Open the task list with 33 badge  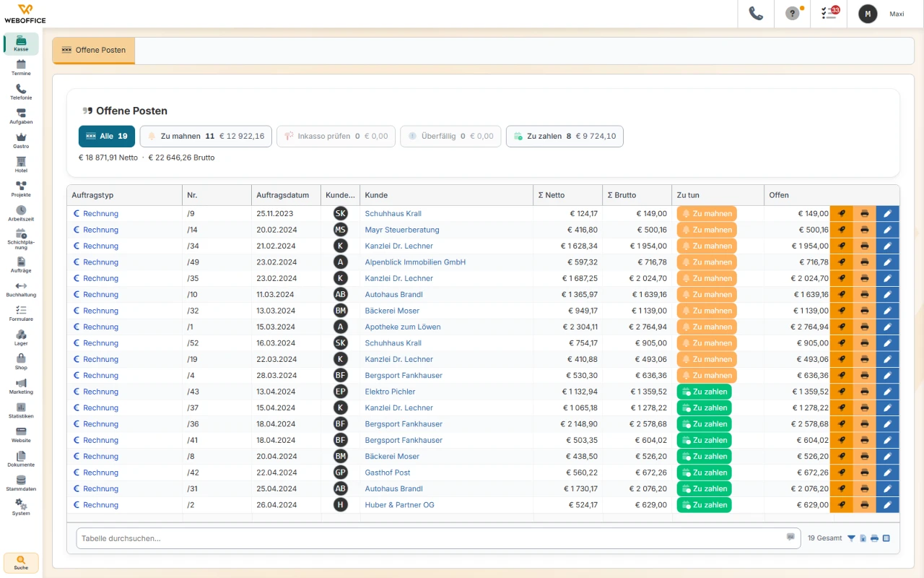tap(829, 14)
